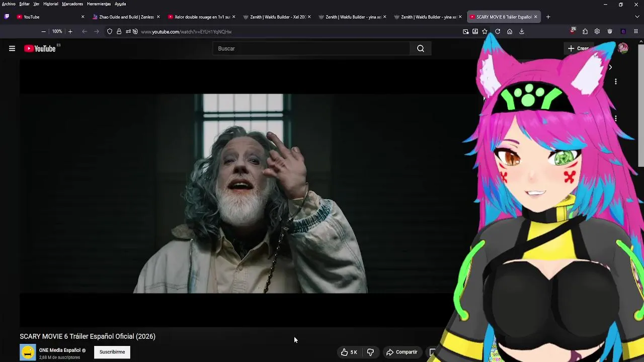Click the video title SCARY MOVIE 6 Tráiler

[x=88, y=336]
